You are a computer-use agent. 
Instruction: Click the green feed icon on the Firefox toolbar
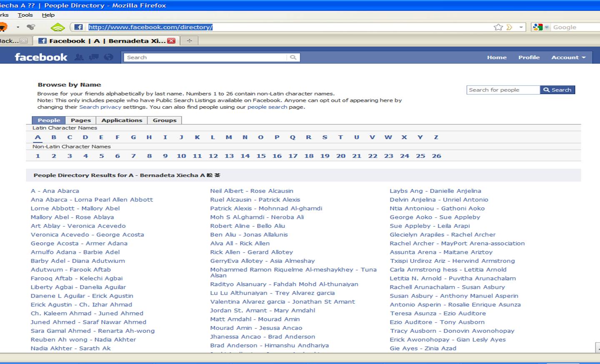[58, 27]
